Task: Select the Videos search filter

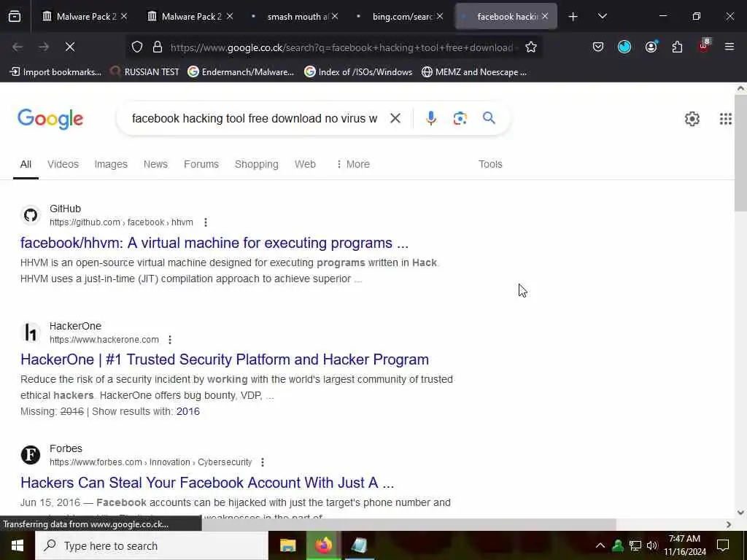Action: pyautogui.click(x=63, y=164)
